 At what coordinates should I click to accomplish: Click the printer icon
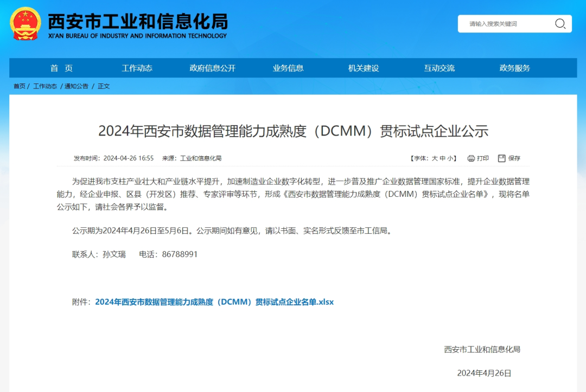tap(471, 158)
